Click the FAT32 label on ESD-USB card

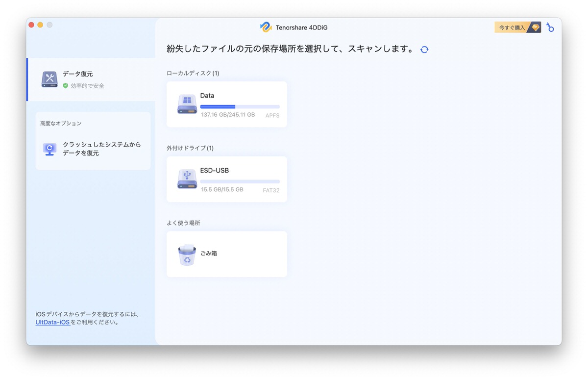click(270, 190)
